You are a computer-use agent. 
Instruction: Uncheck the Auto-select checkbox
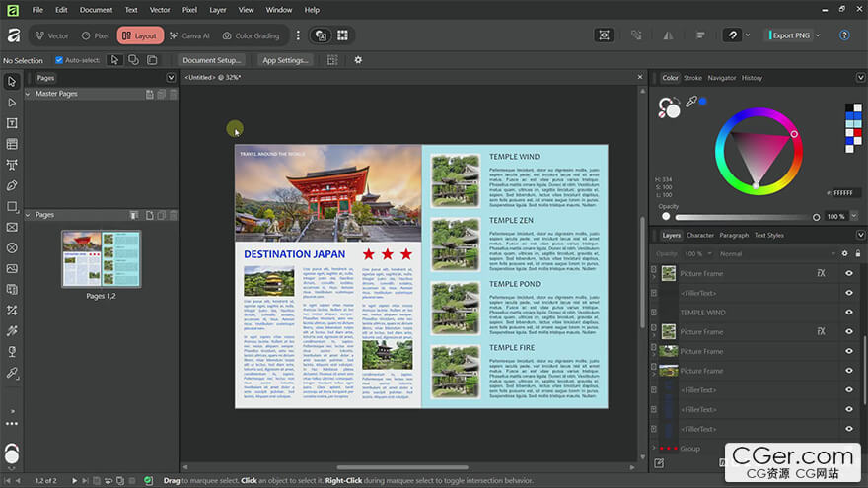coord(58,60)
